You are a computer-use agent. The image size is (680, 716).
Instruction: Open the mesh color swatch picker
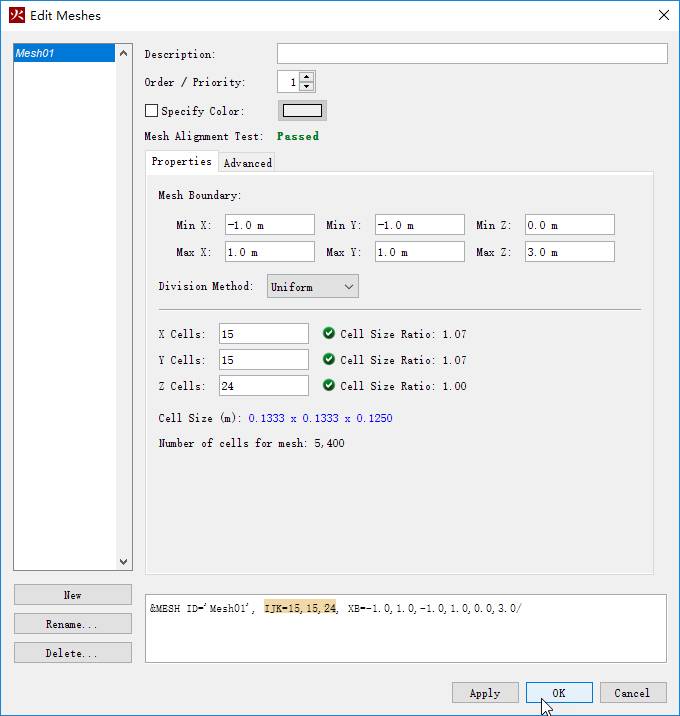pyautogui.click(x=302, y=111)
